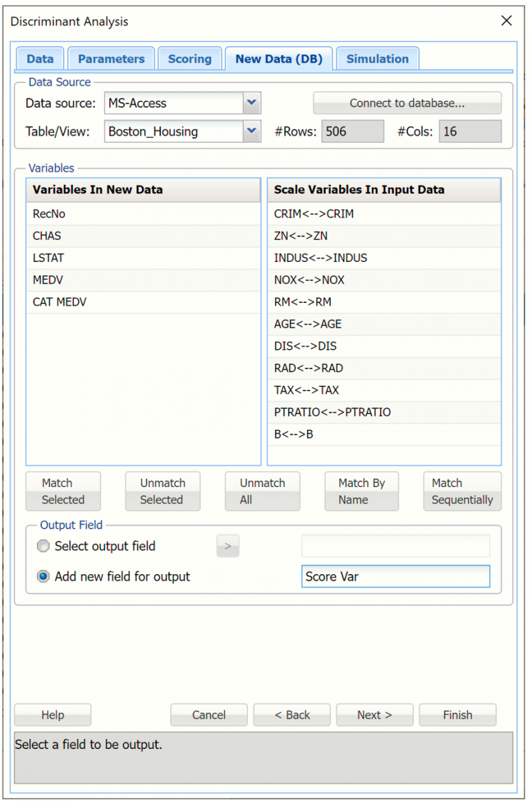The width and height of the screenshot is (532, 804).
Task: Click Match By Name button
Action: [362, 491]
